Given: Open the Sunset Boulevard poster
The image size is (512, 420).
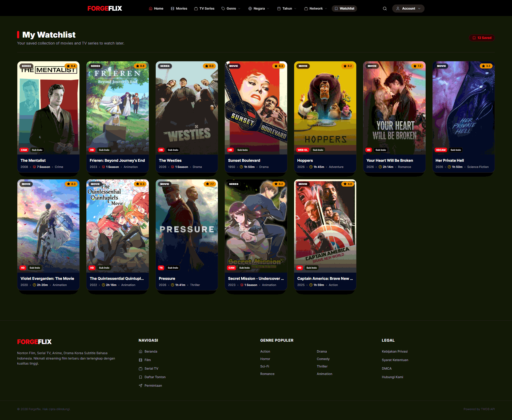Looking at the screenshot, I should 256,108.
